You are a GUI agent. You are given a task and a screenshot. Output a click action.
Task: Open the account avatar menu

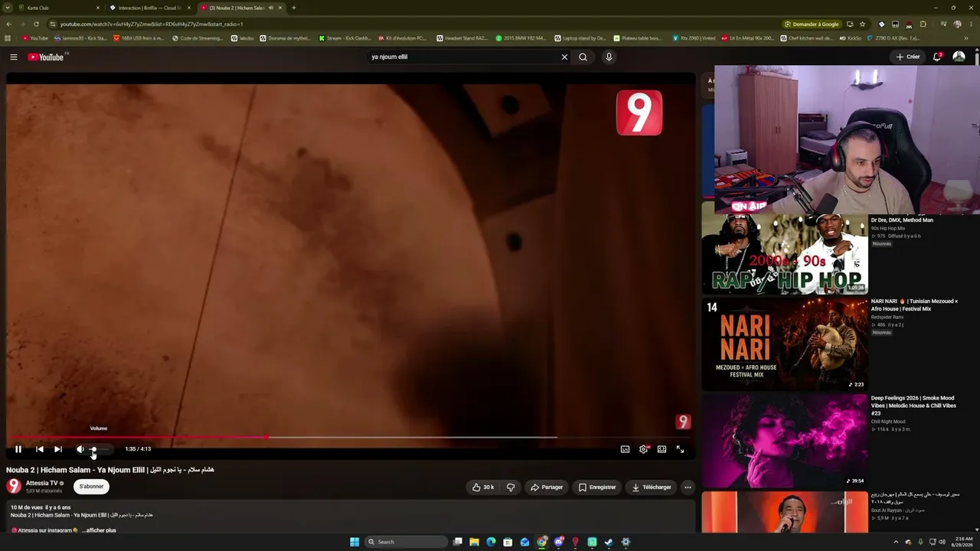click(959, 57)
